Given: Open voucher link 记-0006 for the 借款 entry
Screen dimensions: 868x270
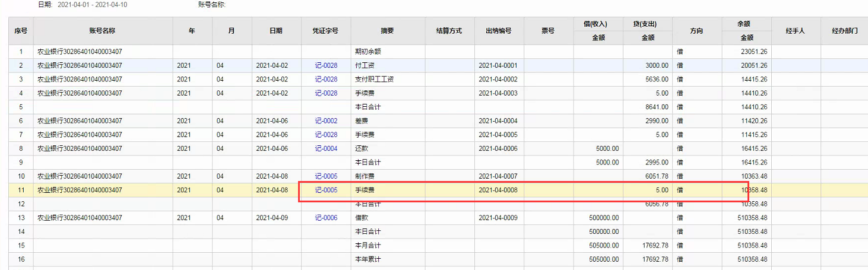Looking at the screenshot, I should [326, 218].
